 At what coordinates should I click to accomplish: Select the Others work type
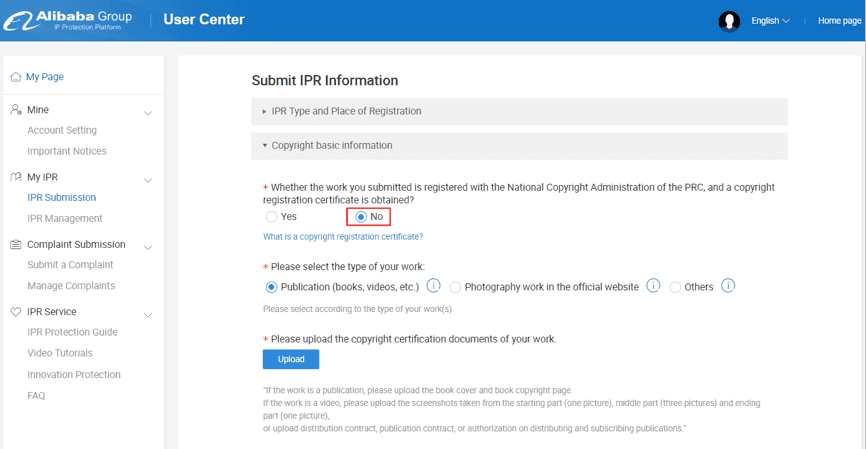[x=676, y=287]
